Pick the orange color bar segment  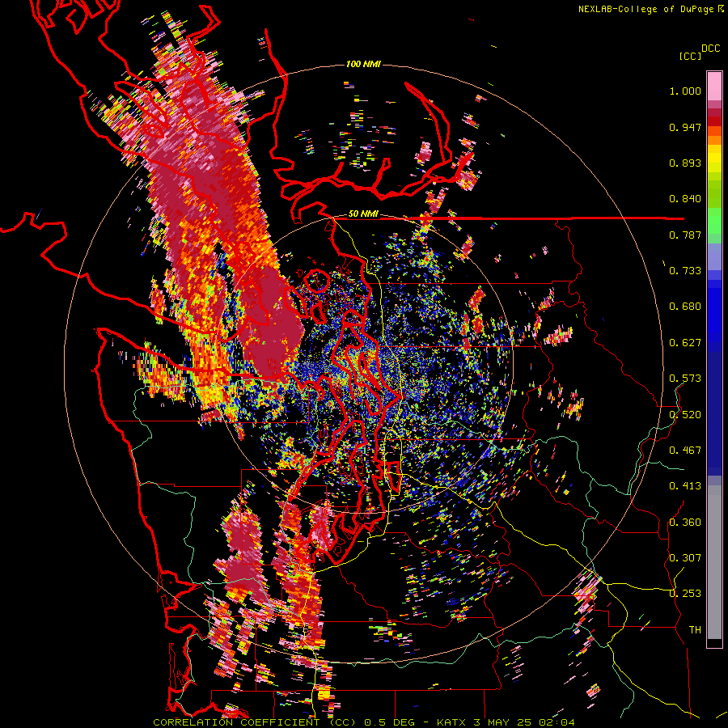pyautogui.click(x=714, y=140)
